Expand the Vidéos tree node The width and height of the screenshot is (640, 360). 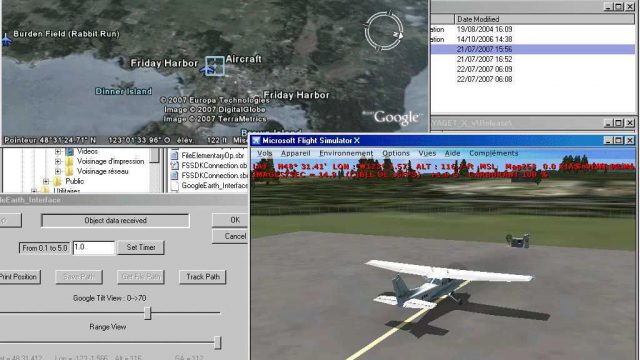[58, 151]
